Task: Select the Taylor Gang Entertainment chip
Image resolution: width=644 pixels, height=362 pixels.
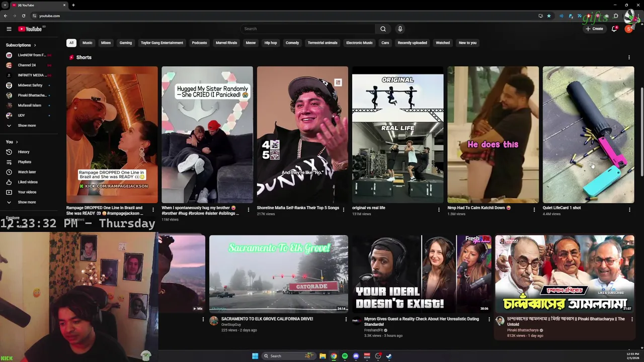Action: pos(162,43)
